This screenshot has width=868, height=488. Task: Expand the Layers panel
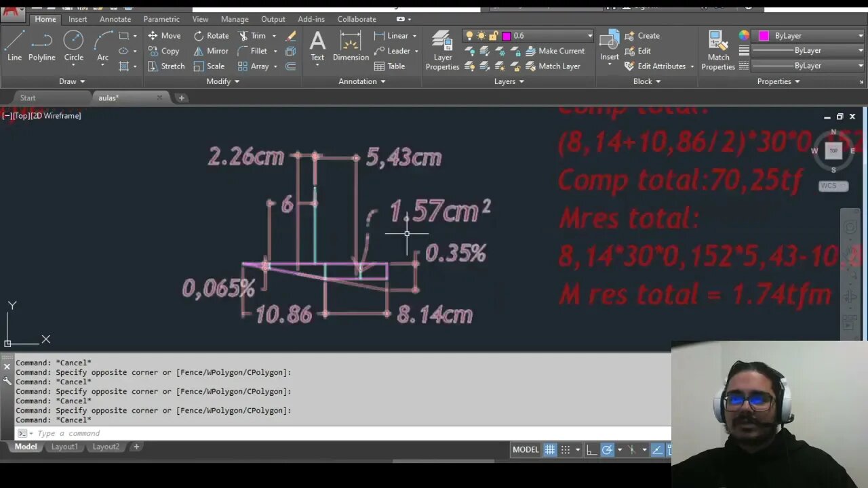coord(509,81)
